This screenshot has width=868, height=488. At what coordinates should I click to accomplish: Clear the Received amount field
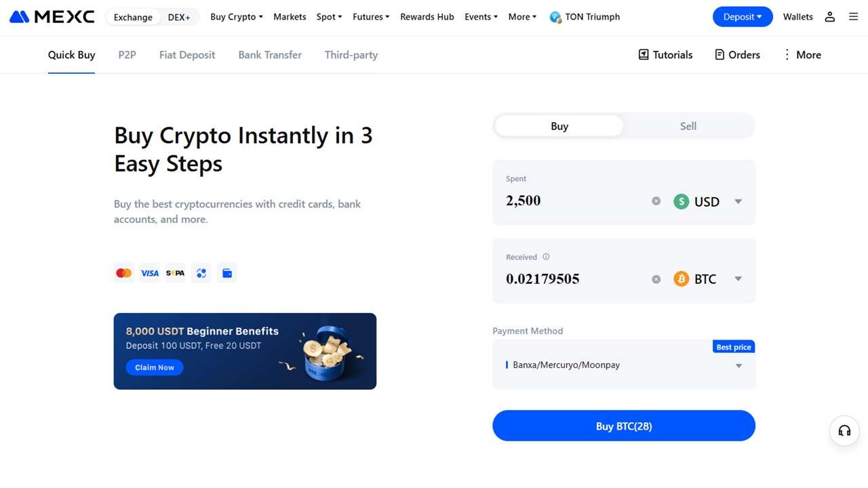point(656,279)
